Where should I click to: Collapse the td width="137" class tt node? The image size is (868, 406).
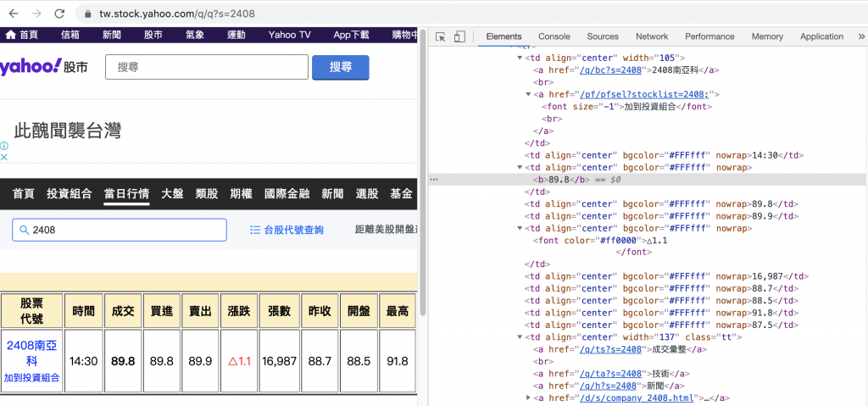tap(520, 336)
